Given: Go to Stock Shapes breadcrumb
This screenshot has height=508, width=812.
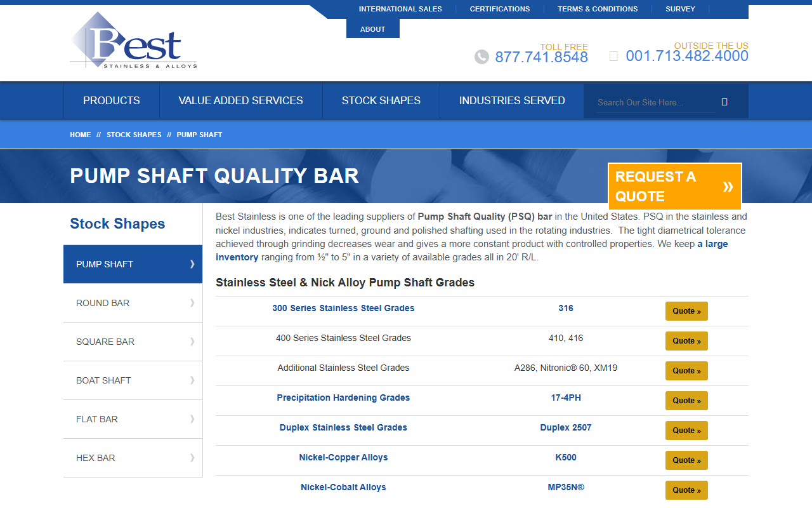Looking at the screenshot, I should tap(134, 135).
